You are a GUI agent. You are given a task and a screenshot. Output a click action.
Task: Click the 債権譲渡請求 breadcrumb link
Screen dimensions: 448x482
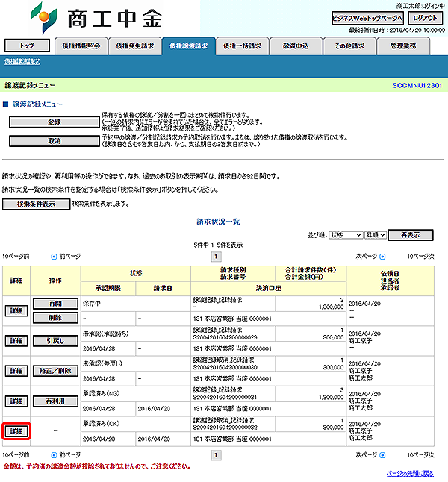point(22,61)
